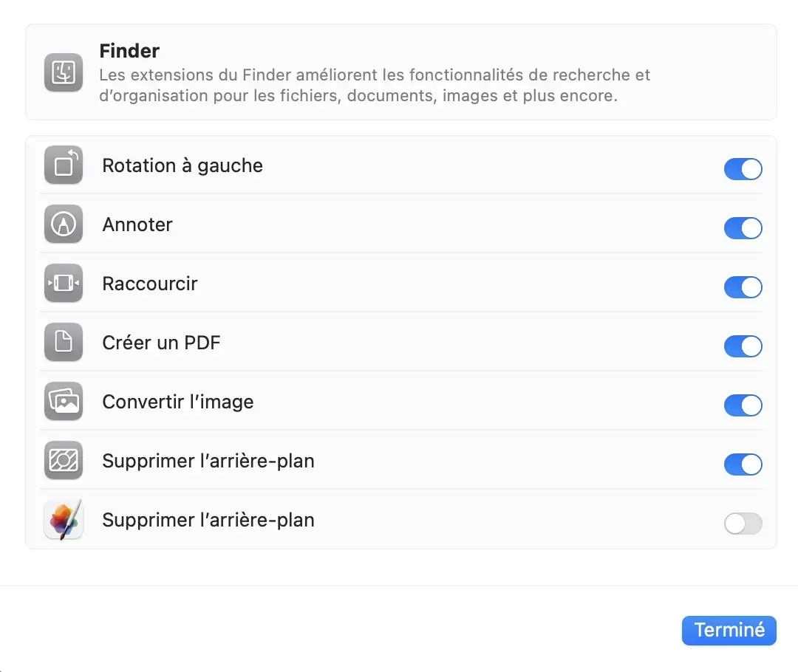Click the Rotation à gauche extension icon
Image resolution: width=798 pixels, height=672 pixels.
point(64,165)
